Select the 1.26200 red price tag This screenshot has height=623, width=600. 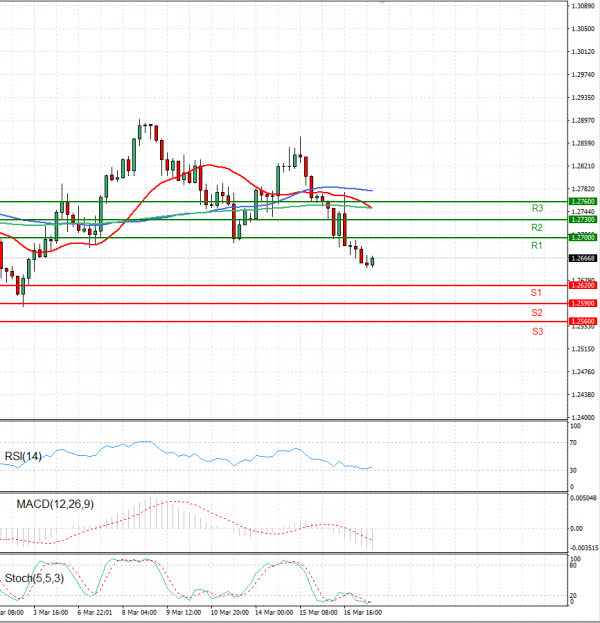[583, 285]
